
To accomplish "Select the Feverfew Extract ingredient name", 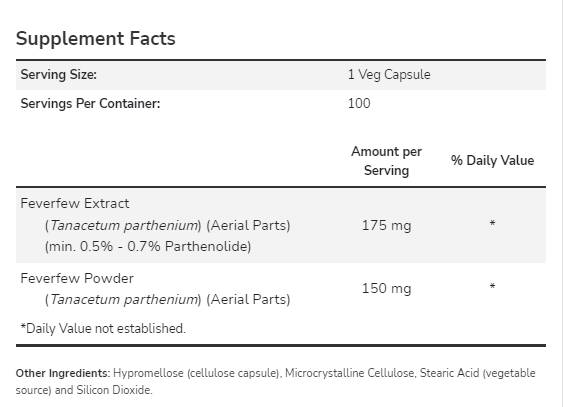I will pos(75,204).
